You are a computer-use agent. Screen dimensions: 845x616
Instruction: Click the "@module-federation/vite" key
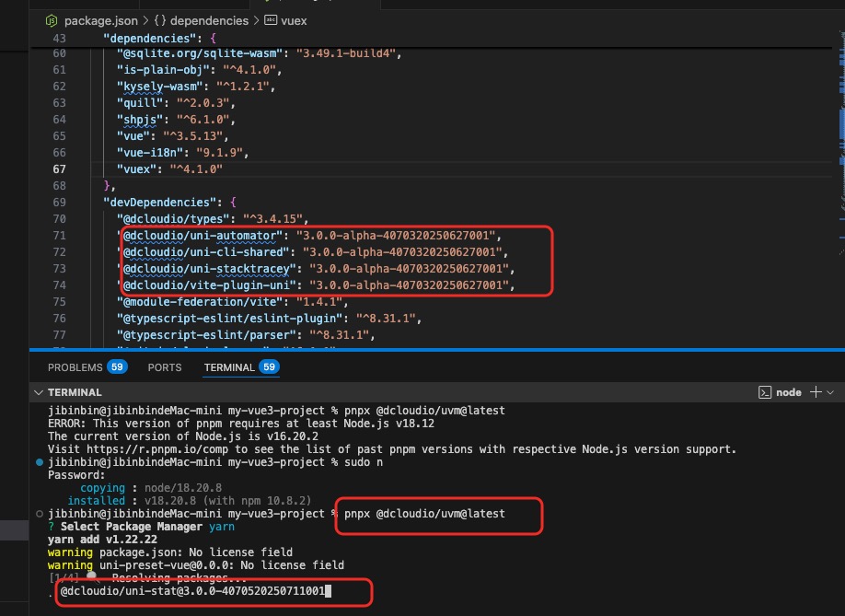(x=200, y=302)
